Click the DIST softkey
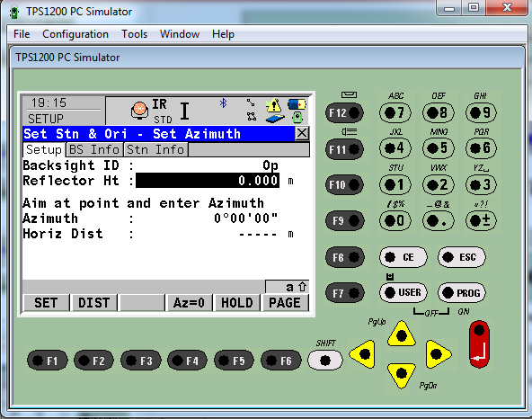This screenshot has height=419, width=532. 94,302
